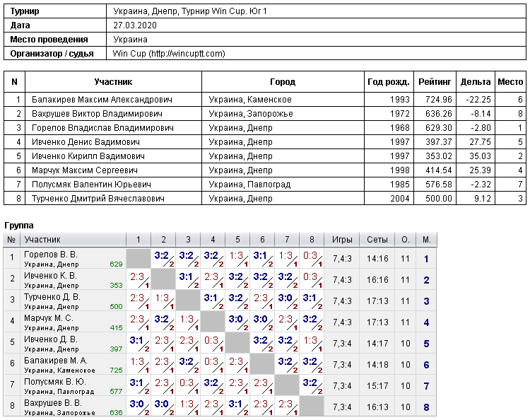The height and width of the screenshot is (420, 530).
Task: Select participant 'Горелов Владислав Владимирович'
Action: 102,128
